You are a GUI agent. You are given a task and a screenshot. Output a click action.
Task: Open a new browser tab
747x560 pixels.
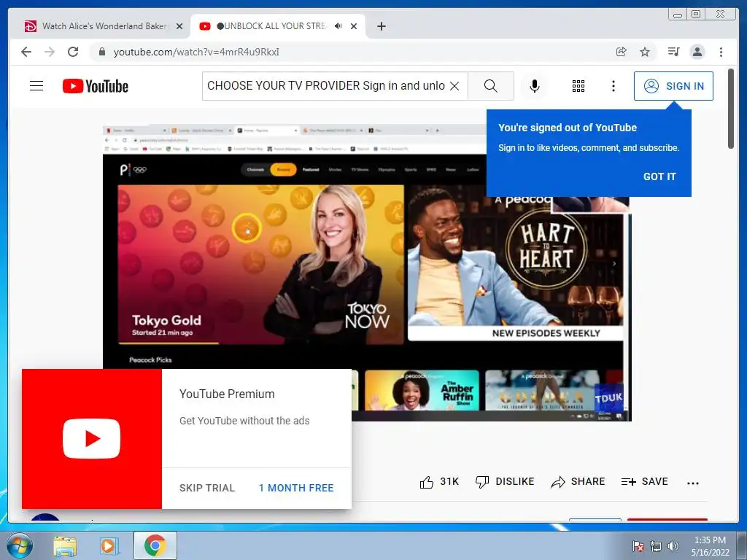tap(381, 26)
